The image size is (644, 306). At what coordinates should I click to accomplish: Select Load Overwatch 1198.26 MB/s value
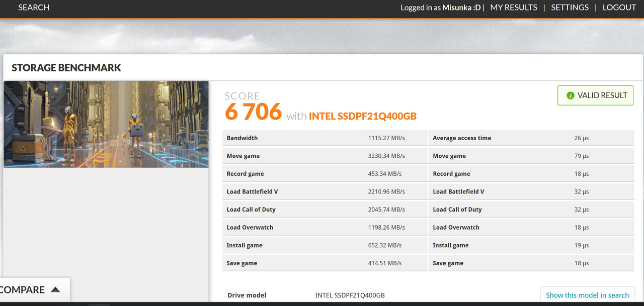[x=386, y=228]
